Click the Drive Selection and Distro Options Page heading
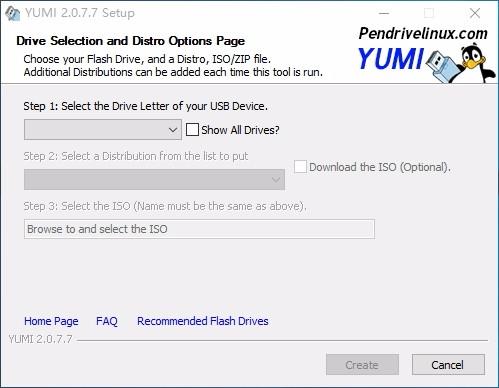Image resolution: width=499 pixels, height=388 pixels. point(130,41)
